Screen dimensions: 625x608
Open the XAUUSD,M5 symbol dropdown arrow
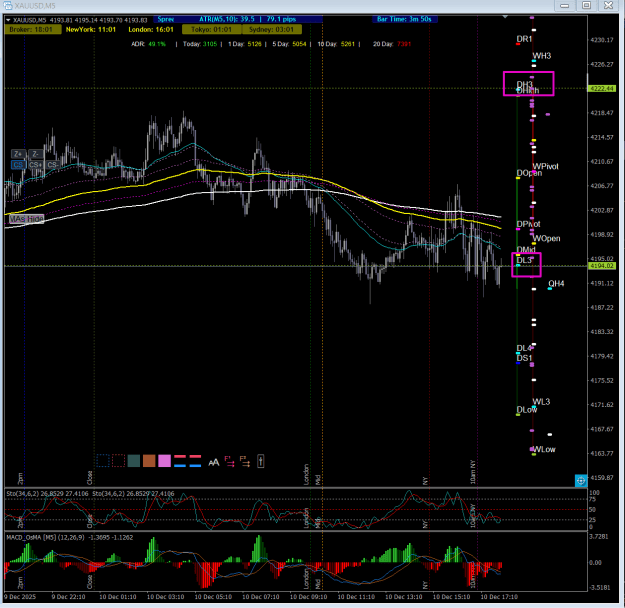(8, 20)
